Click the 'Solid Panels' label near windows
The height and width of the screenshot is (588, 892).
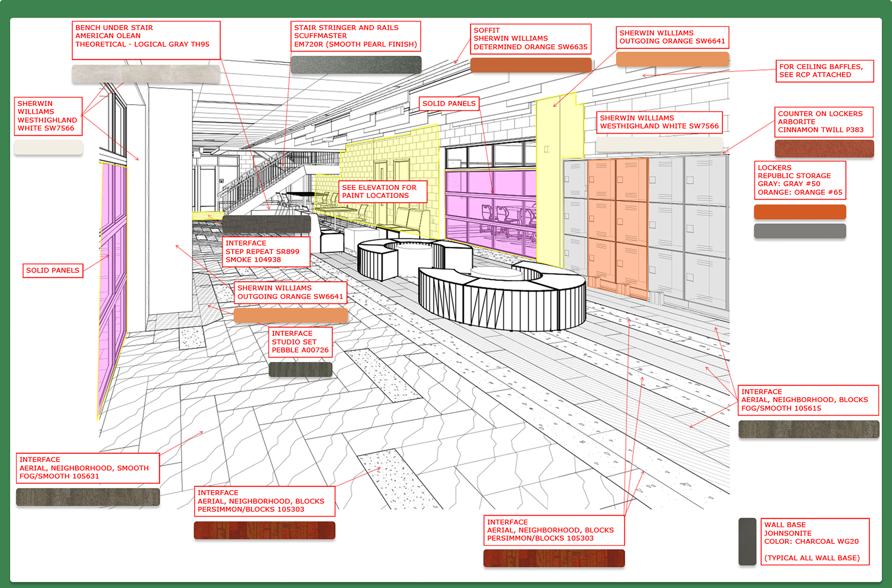tap(449, 104)
